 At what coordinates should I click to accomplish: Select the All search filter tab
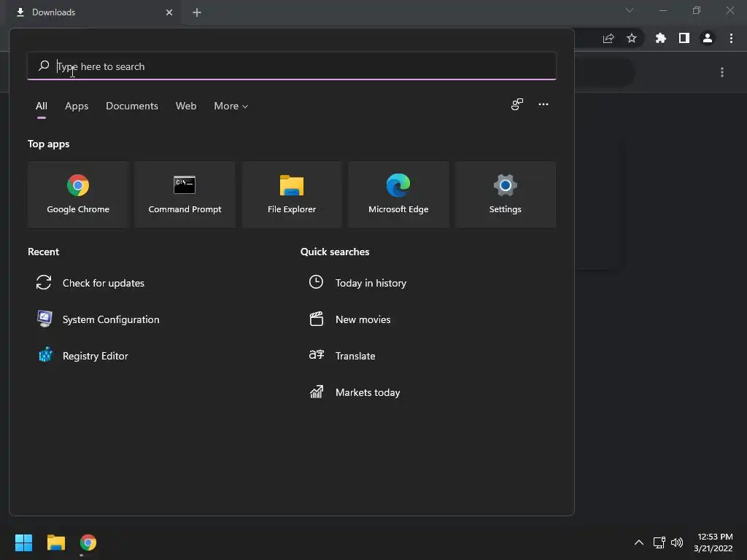point(42,106)
